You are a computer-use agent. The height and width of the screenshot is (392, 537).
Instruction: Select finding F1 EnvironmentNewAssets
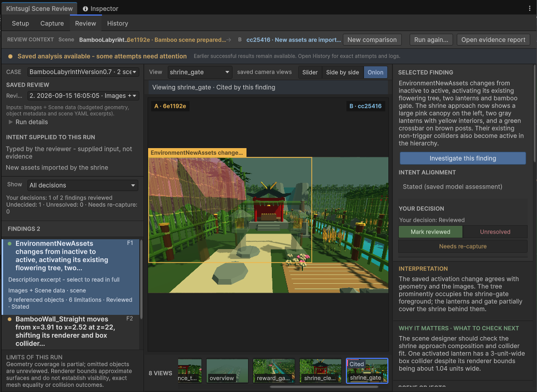tap(70, 277)
